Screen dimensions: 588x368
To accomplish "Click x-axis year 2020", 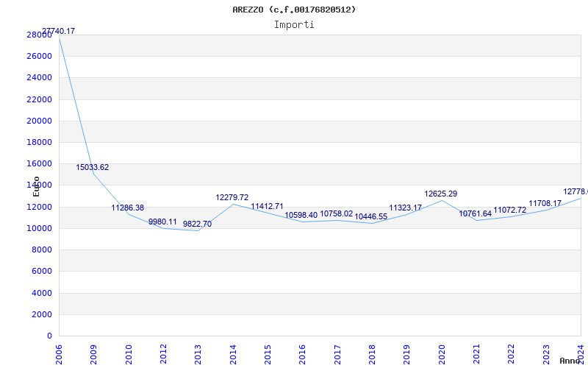I will tap(442, 355).
